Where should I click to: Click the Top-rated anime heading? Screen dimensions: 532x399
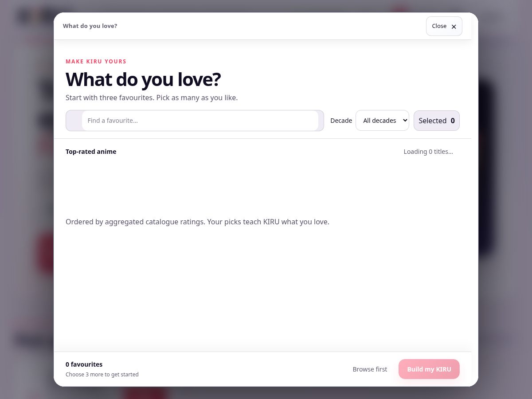91,152
